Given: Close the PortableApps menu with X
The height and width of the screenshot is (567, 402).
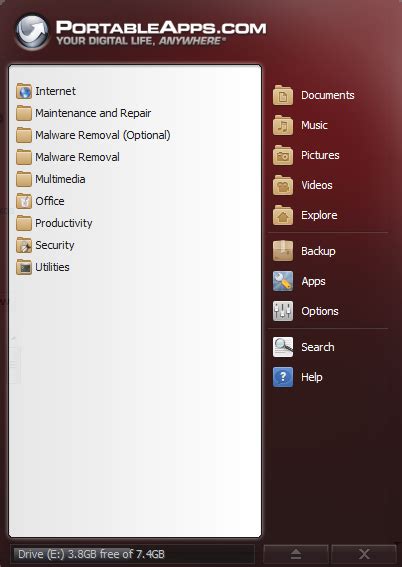Looking at the screenshot, I should [x=364, y=554].
